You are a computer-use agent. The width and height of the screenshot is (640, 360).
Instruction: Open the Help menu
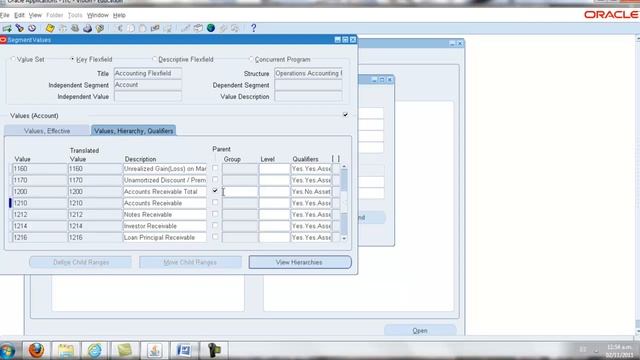119,15
